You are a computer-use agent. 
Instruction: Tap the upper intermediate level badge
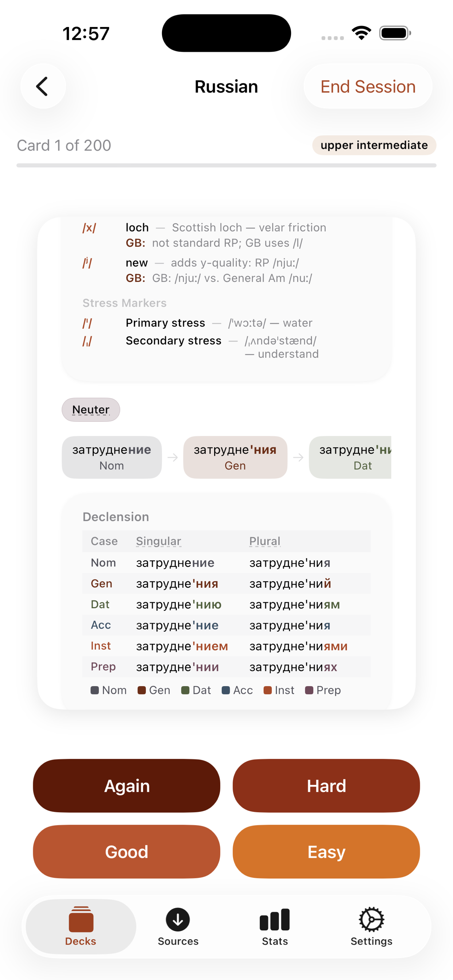point(374,145)
